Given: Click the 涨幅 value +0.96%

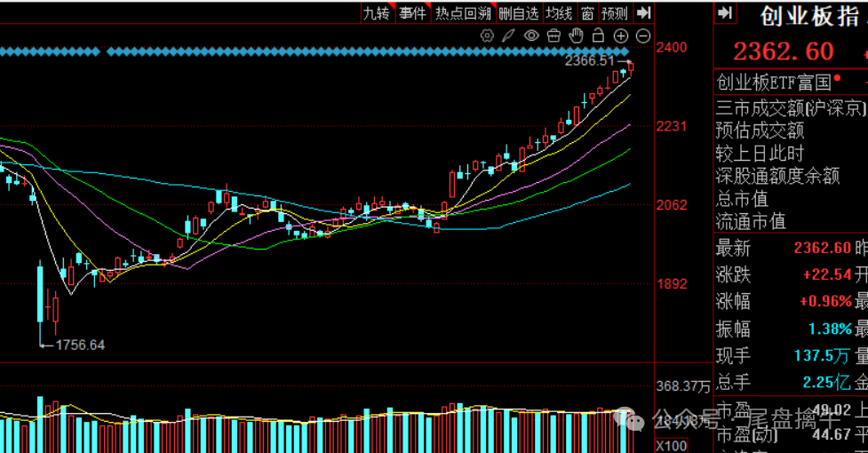Looking at the screenshot, I should pos(825,301).
